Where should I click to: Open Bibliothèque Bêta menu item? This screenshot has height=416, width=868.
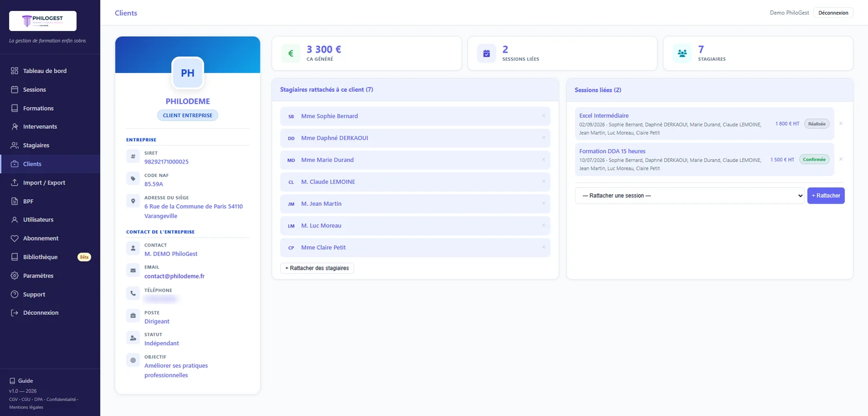coord(50,257)
